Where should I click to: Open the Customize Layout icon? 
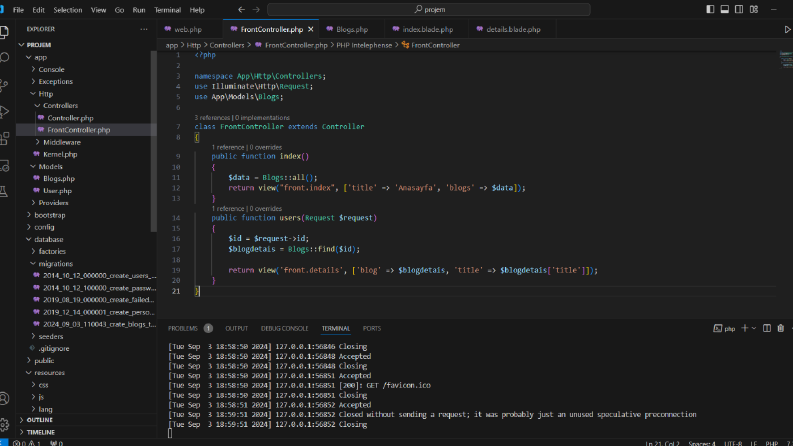[x=754, y=10]
